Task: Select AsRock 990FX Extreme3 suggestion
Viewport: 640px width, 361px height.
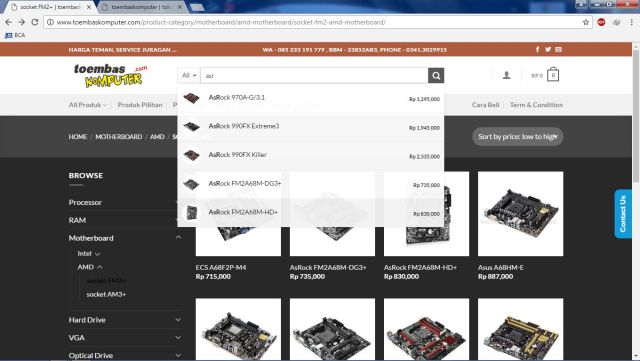Action: click(311, 127)
